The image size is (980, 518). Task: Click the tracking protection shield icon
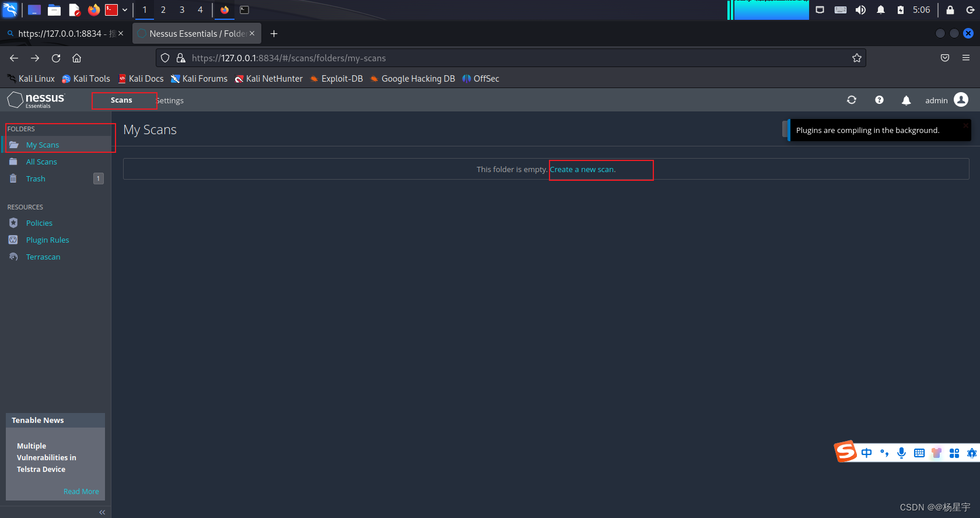click(x=165, y=58)
